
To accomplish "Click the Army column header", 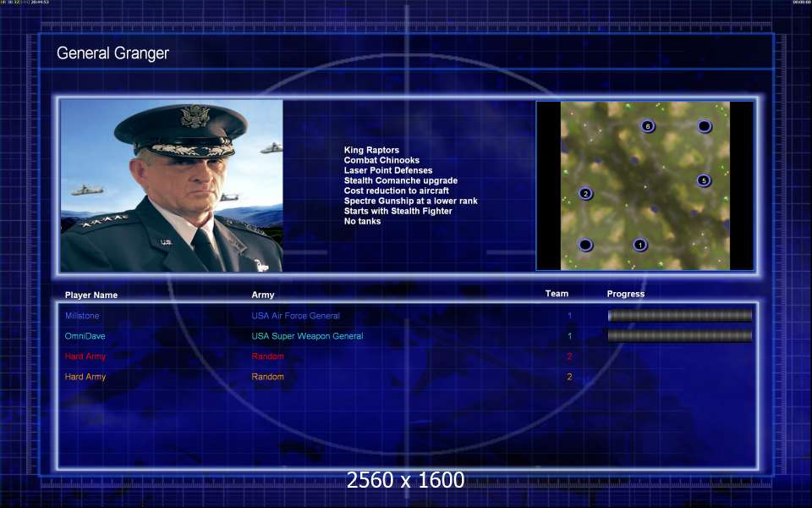I will click(263, 295).
